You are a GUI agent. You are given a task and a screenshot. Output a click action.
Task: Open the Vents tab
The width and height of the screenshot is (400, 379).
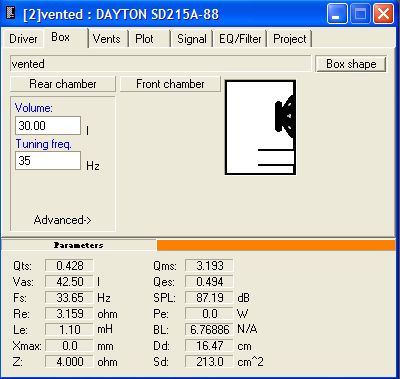tap(107, 39)
